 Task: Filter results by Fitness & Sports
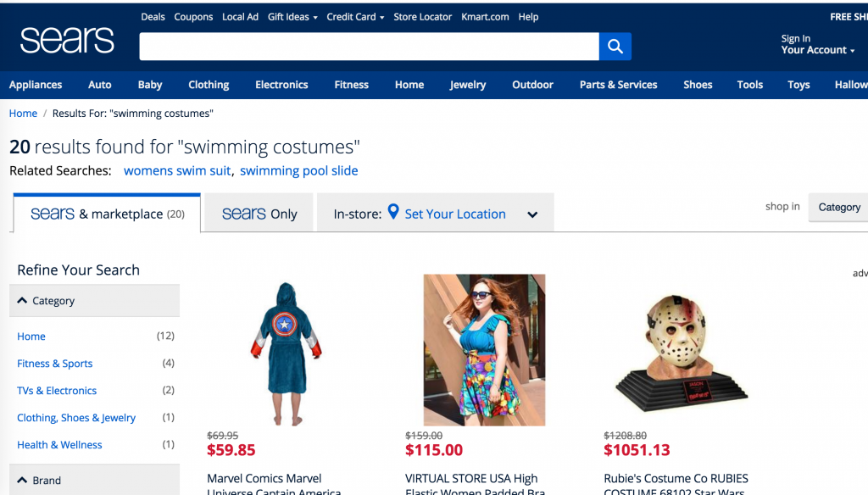coord(54,363)
